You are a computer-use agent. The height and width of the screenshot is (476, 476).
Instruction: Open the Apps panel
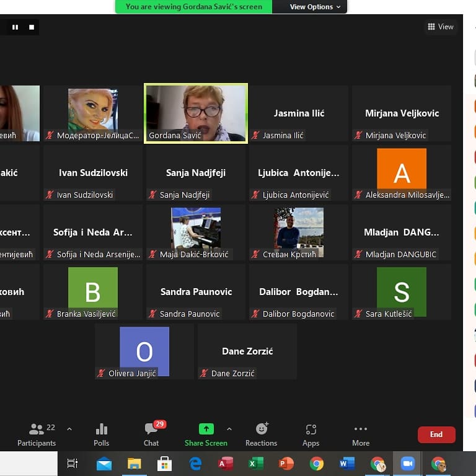(x=311, y=434)
